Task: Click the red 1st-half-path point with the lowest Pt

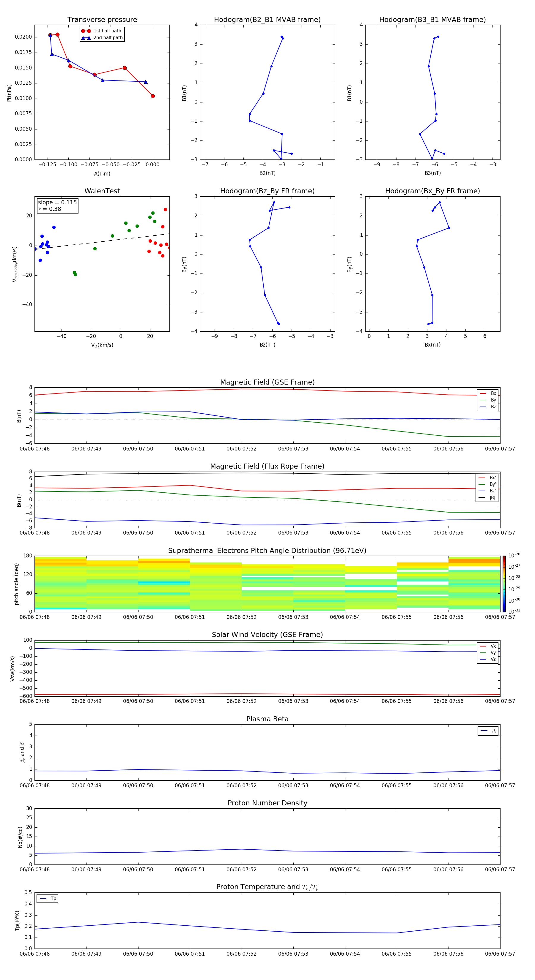Action: pyautogui.click(x=153, y=96)
